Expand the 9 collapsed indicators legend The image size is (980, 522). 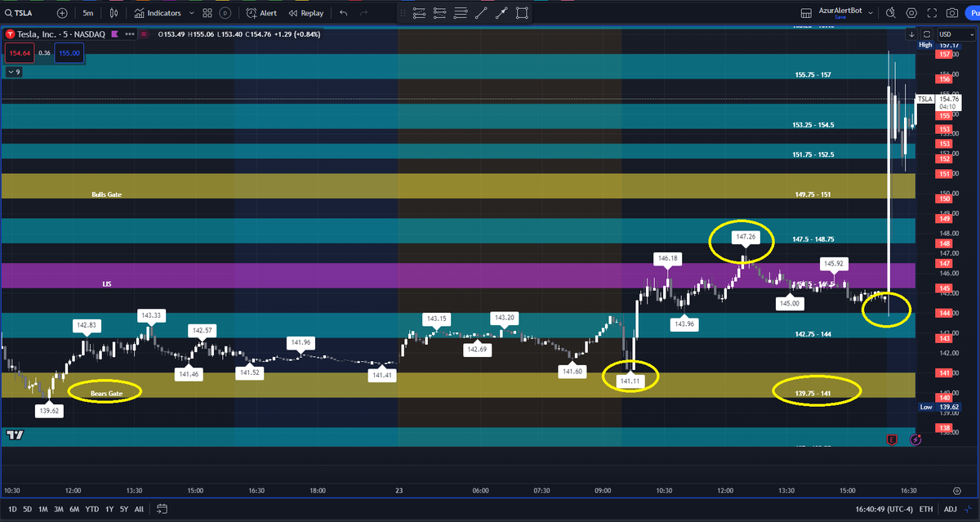tap(13, 72)
